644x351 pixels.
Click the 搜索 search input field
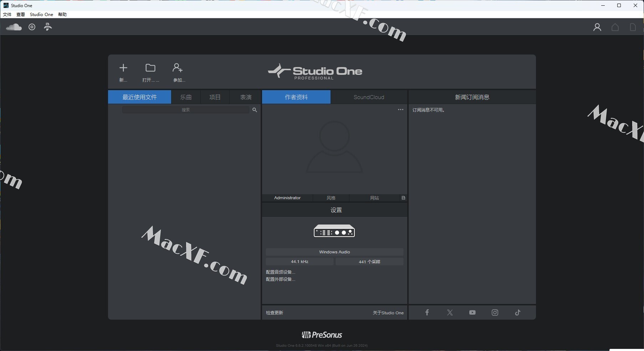[186, 110]
